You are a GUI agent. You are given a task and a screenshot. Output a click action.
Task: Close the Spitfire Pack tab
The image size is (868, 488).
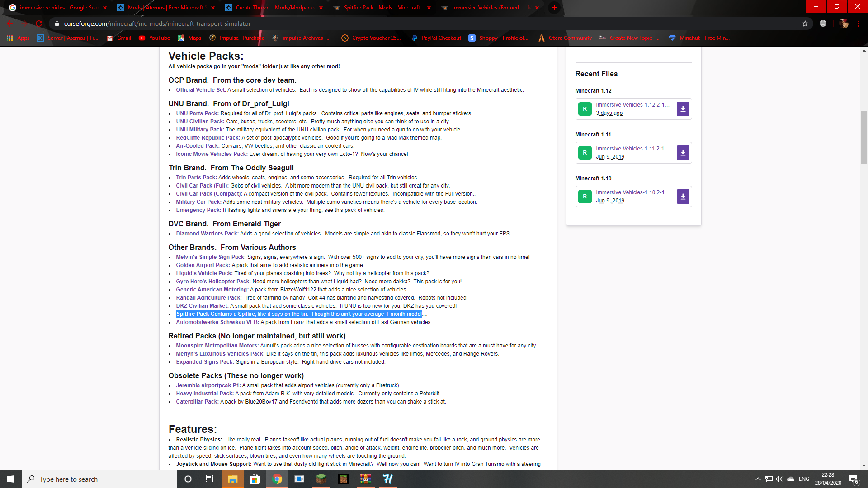click(x=429, y=8)
